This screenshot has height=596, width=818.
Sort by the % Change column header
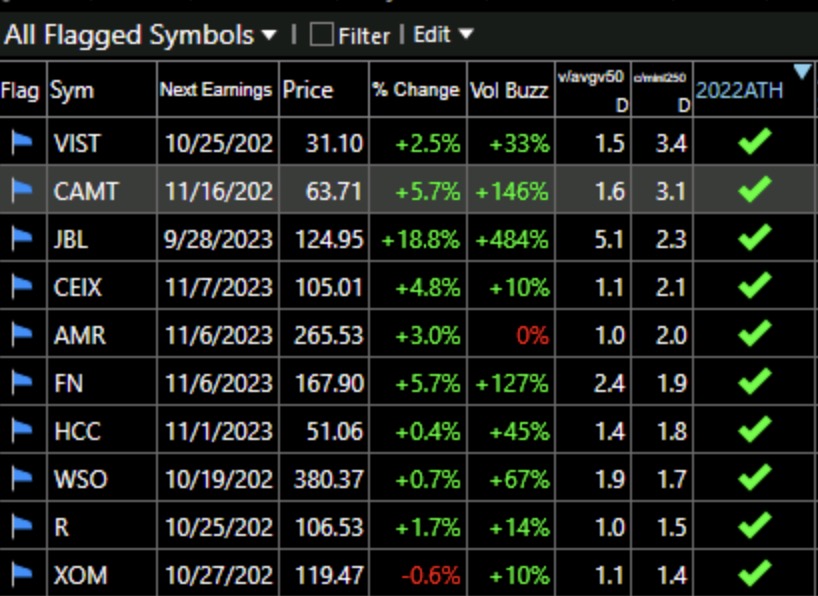tap(416, 90)
